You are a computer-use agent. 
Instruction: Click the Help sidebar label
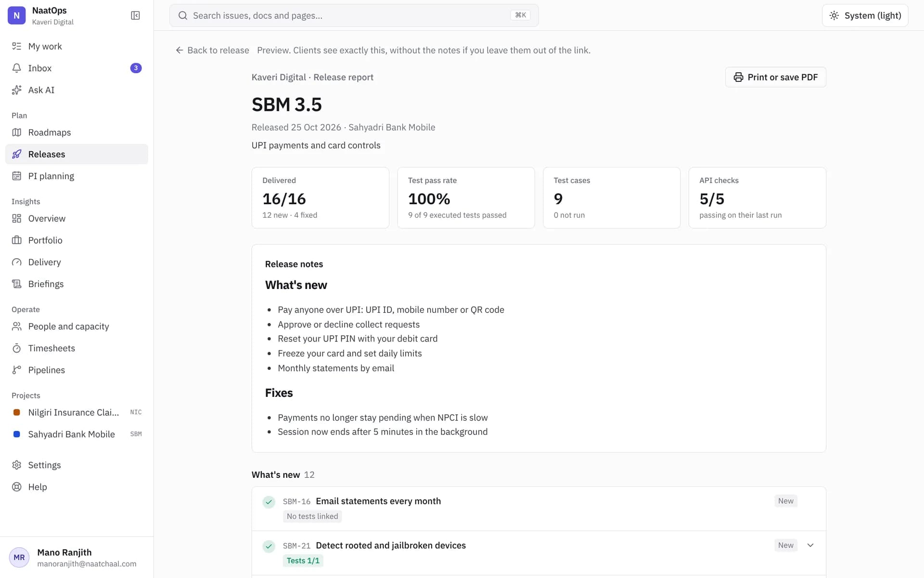[x=38, y=487]
